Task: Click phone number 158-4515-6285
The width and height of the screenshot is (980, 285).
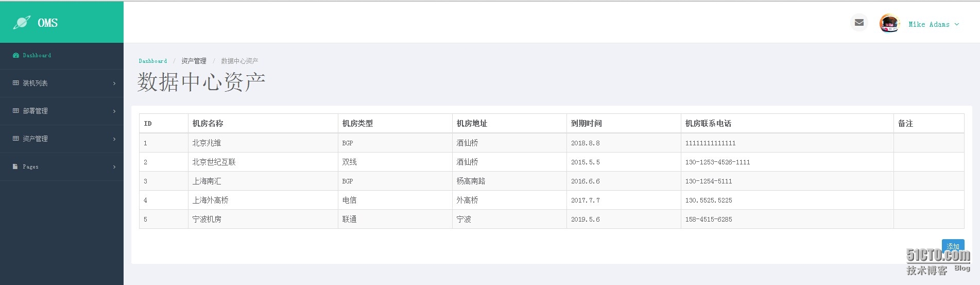Action: pos(708,219)
